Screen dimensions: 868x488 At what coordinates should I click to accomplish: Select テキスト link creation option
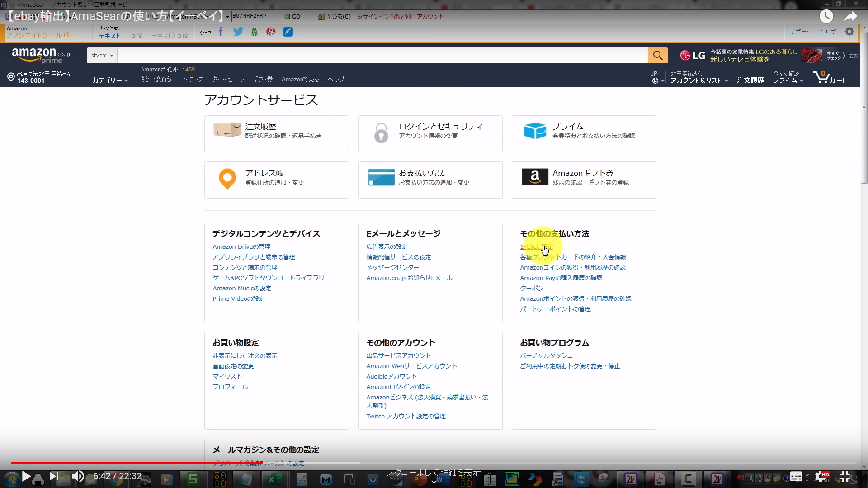pyautogui.click(x=109, y=36)
